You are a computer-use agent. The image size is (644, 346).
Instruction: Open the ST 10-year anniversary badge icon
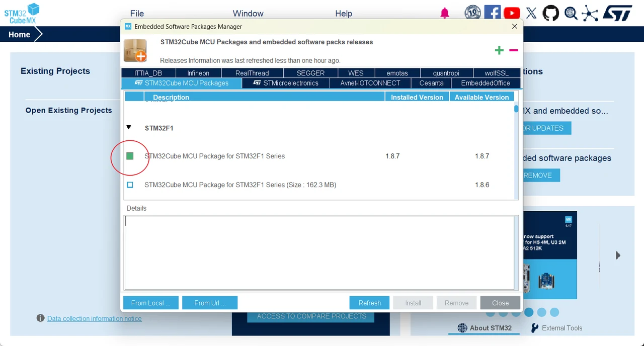tap(472, 13)
